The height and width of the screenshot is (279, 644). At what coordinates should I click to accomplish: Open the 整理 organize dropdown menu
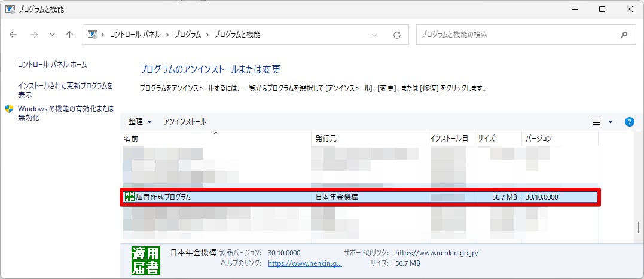pos(140,122)
